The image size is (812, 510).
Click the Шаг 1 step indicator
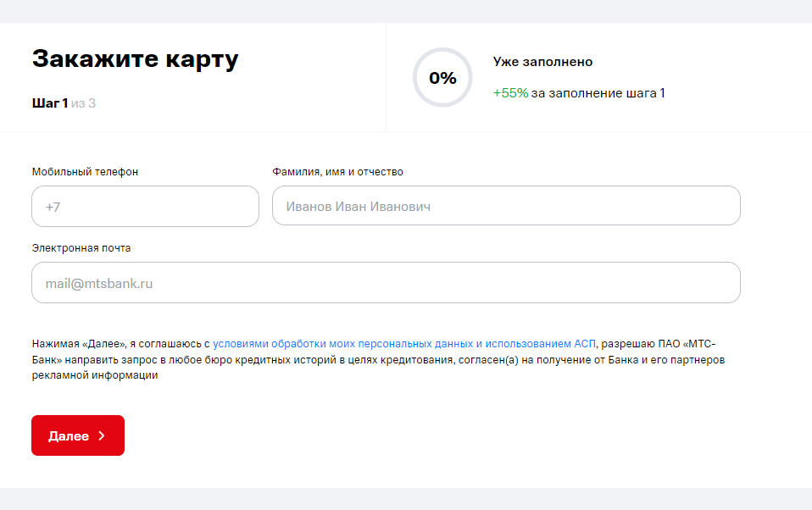coord(49,103)
